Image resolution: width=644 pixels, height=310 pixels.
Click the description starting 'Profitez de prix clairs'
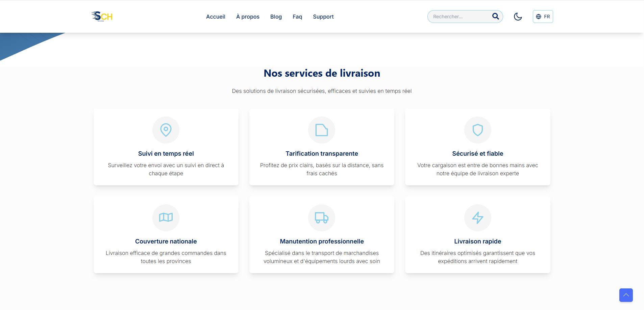click(322, 169)
